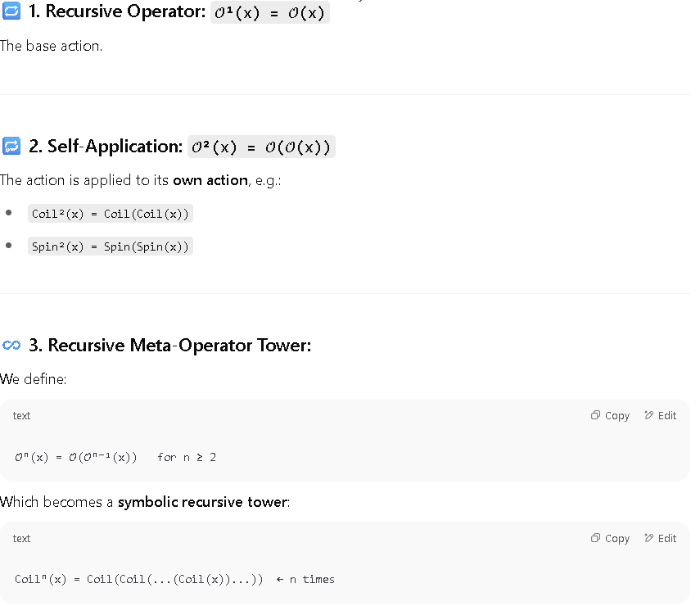Click the Recursive Meta-Operator Tower heading

[x=170, y=346]
